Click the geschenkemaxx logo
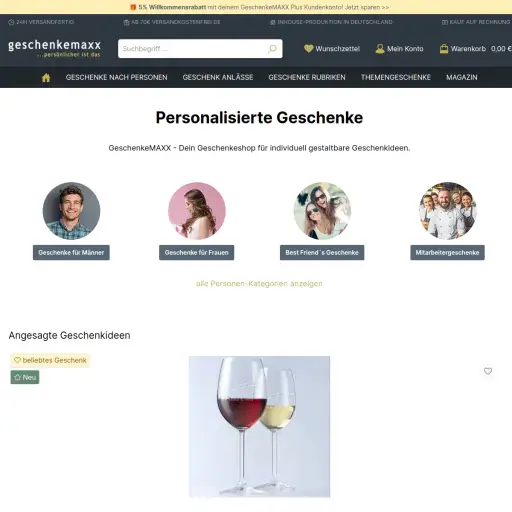Screen dimensions: 512x512 [54, 48]
